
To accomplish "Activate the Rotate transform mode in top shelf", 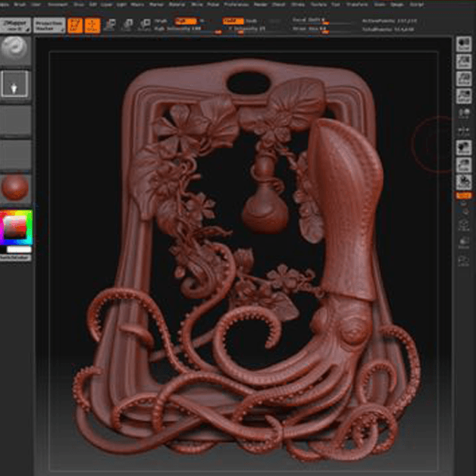I will (x=143, y=25).
